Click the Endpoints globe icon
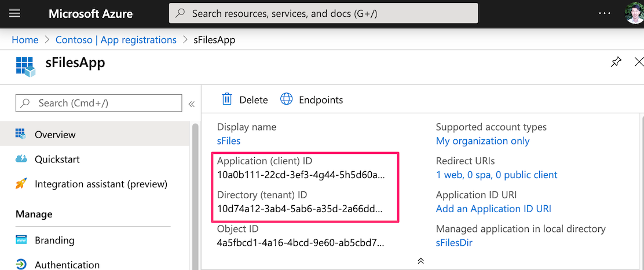 [286, 99]
